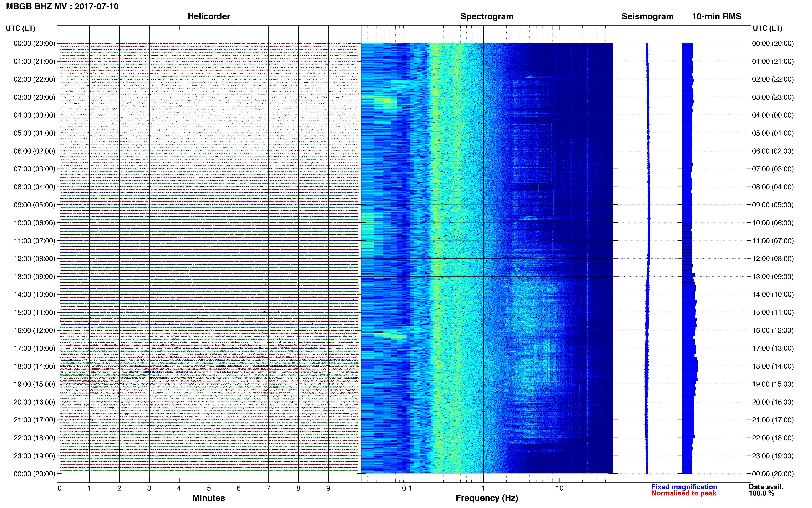Pick '05:00 (01:00)' on the left time axis

[x=34, y=133]
